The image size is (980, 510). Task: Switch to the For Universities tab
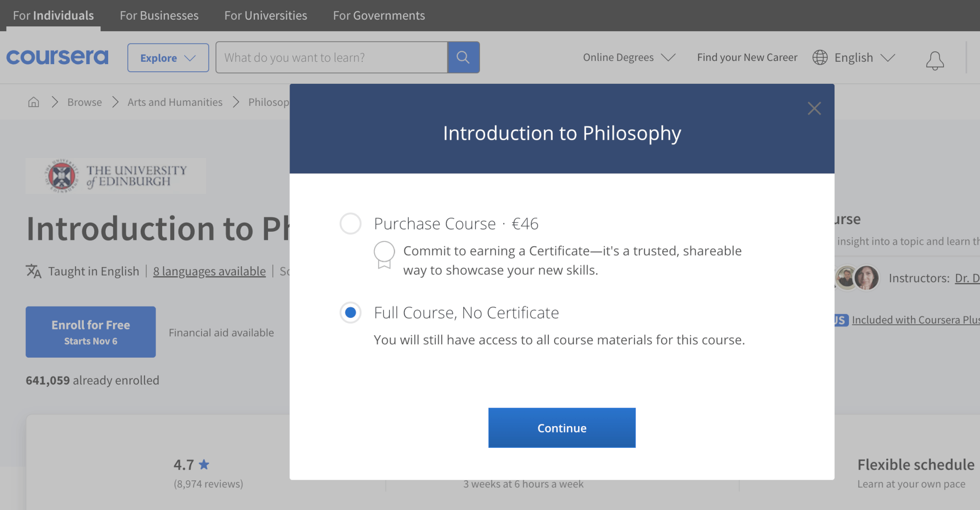tap(266, 15)
